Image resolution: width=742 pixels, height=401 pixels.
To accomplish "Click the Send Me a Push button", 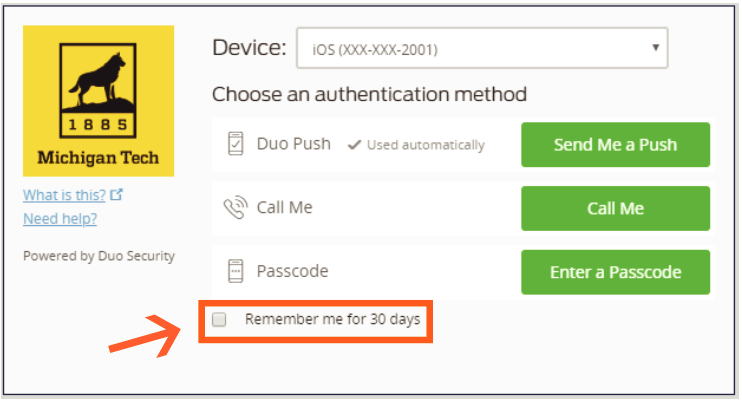I will tap(615, 145).
